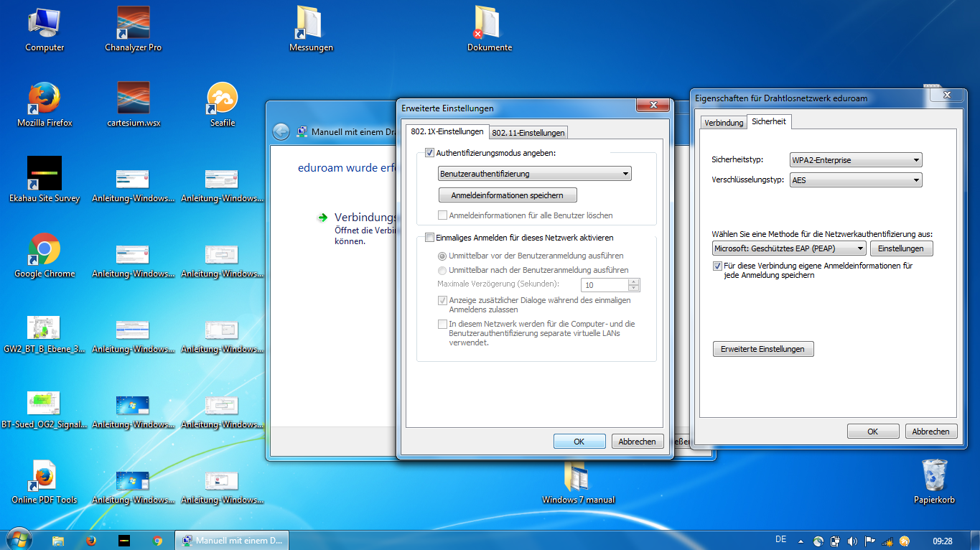The height and width of the screenshot is (550, 980).
Task: Open the Windows 7 manual folder
Action: coord(578,476)
